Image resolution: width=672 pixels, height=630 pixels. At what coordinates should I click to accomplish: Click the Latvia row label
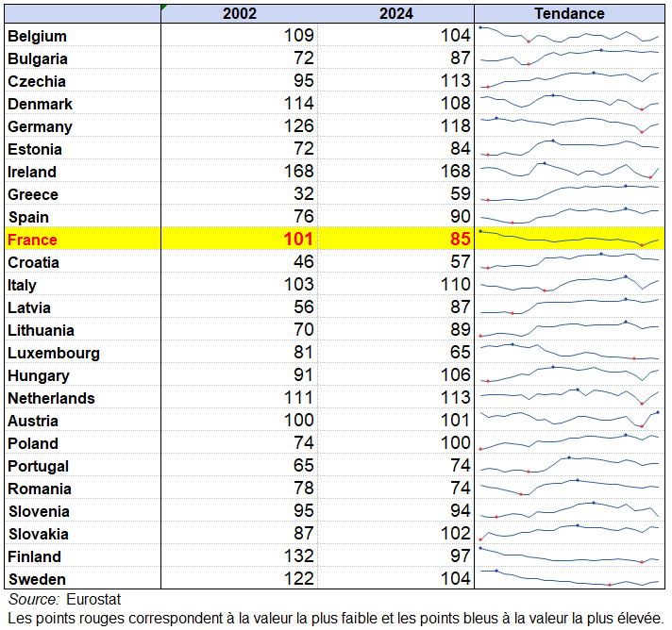(29, 308)
